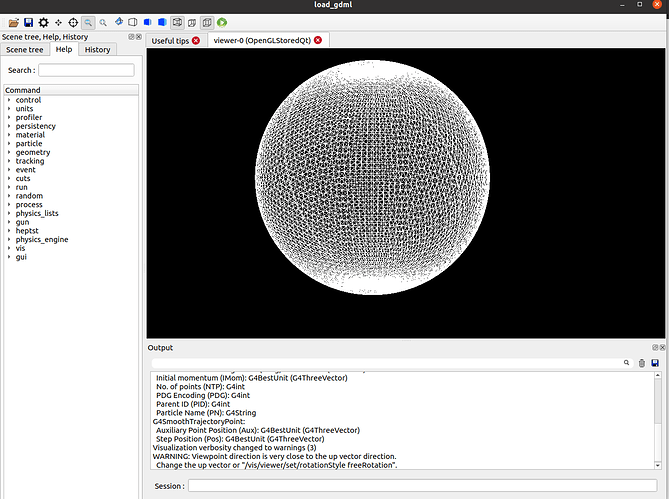Screen dimensions: 669x499
Task: Enable hidden line removal style
Action: 133,22
